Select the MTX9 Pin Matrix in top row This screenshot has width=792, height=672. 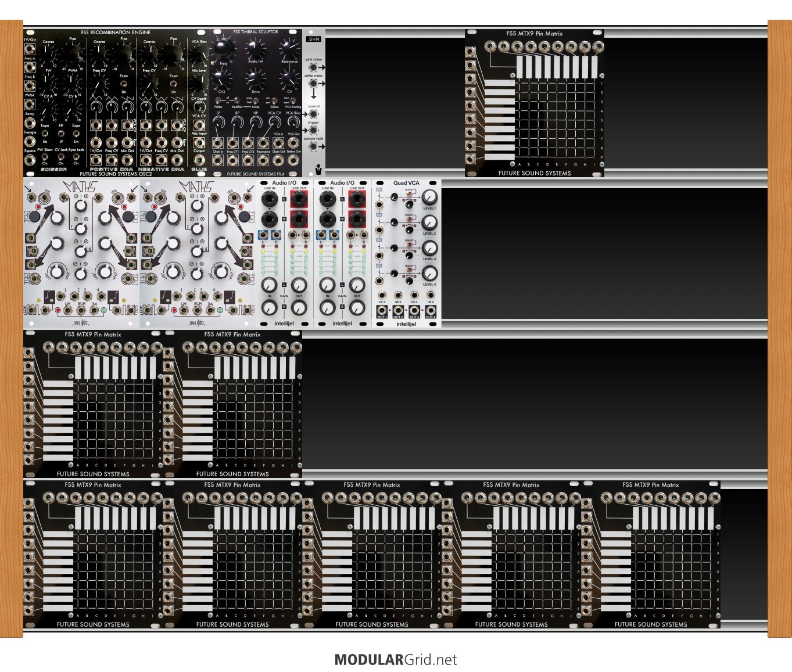tap(535, 103)
